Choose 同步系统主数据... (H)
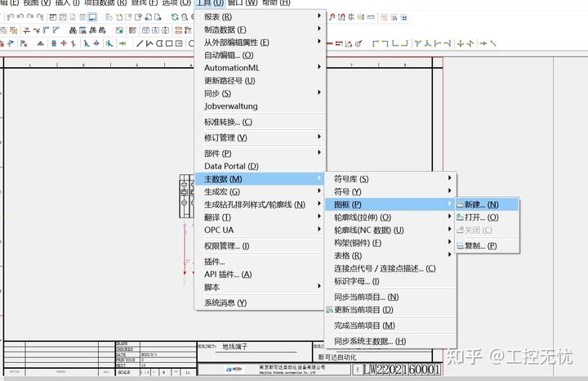588x381 pixels. 390,341
